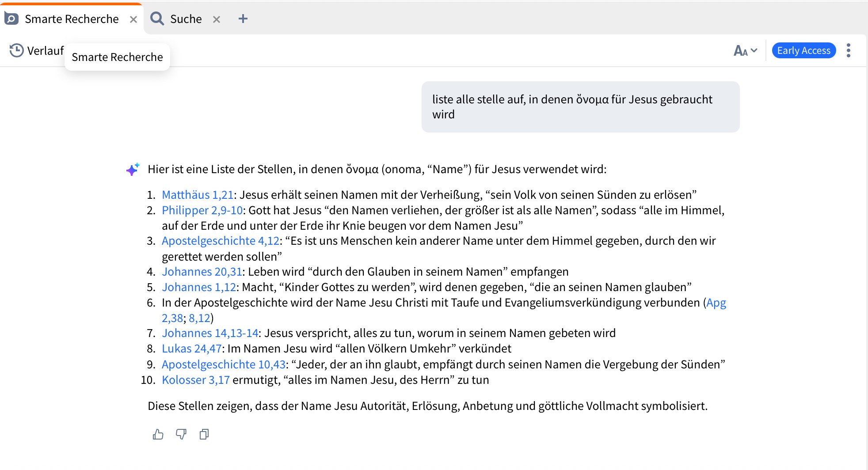Image resolution: width=868 pixels, height=470 pixels.
Task: Open the three-dot more options menu
Action: 848,50
